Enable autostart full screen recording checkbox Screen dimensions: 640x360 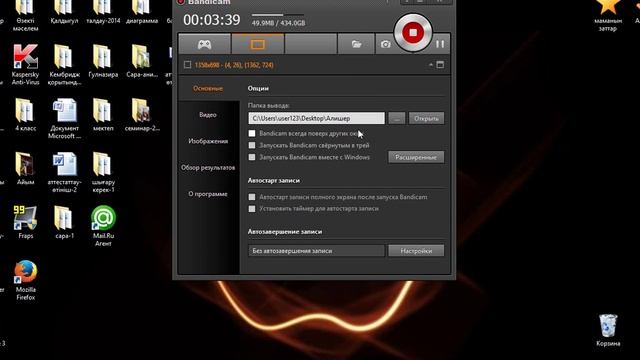pyautogui.click(x=252, y=197)
